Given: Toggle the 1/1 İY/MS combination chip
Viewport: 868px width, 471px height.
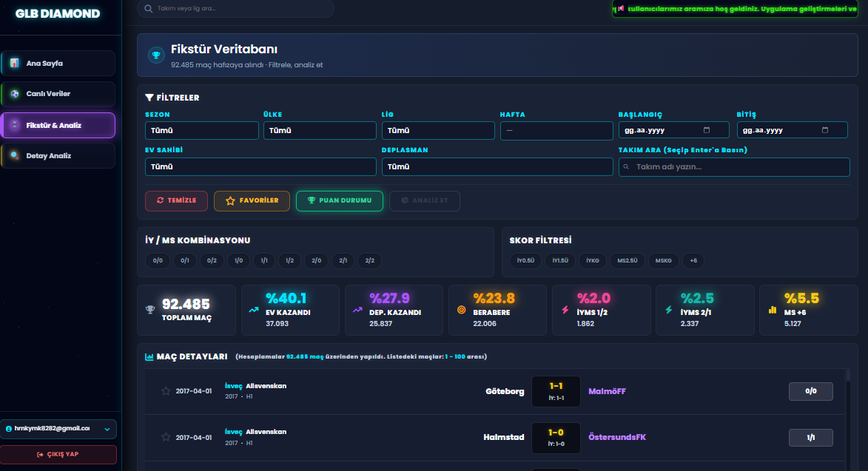Looking at the screenshot, I should 264,260.
